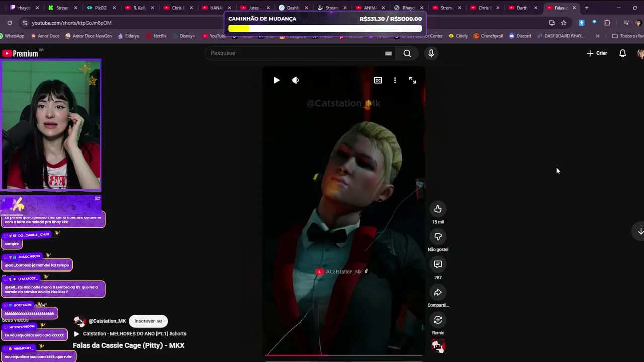Play the Shorts video
The height and width of the screenshot is (362, 644).
(x=276, y=80)
